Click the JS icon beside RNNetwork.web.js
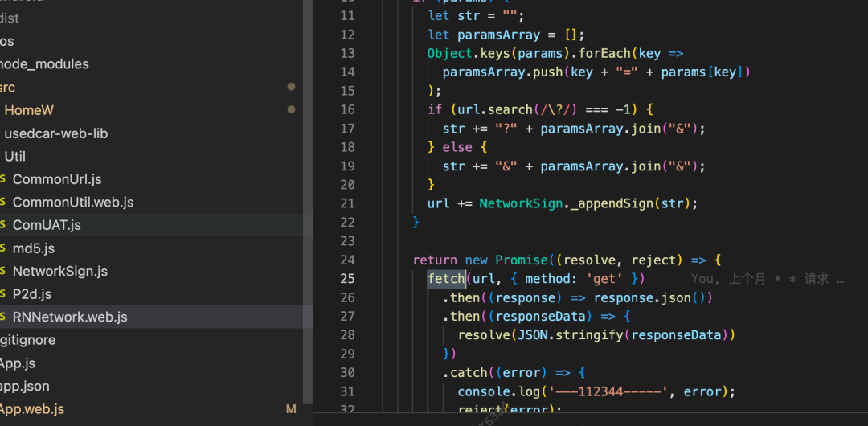This screenshot has width=868, height=426. click(x=2, y=317)
